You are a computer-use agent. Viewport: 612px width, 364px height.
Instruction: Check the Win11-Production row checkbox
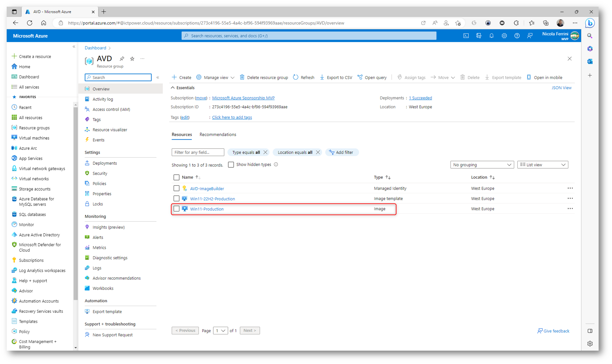pos(176,209)
